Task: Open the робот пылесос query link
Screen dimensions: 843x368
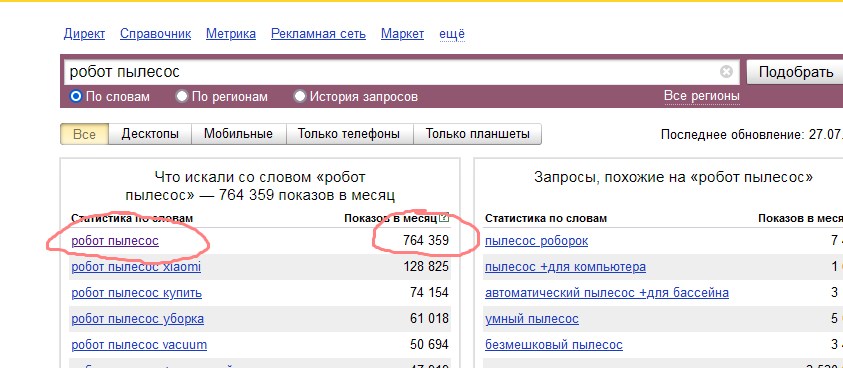Action: click(x=115, y=241)
